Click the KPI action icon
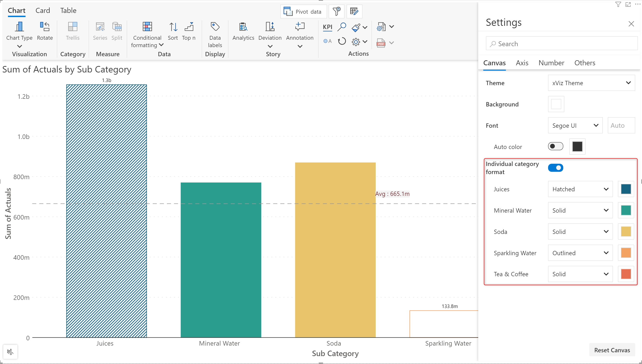 pyautogui.click(x=328, y=27)
